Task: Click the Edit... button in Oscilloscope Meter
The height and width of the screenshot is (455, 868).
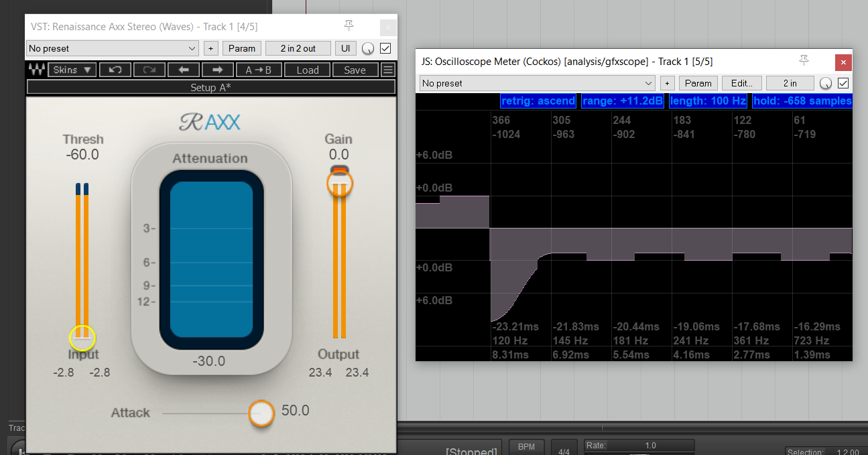Action: (742, 83)
